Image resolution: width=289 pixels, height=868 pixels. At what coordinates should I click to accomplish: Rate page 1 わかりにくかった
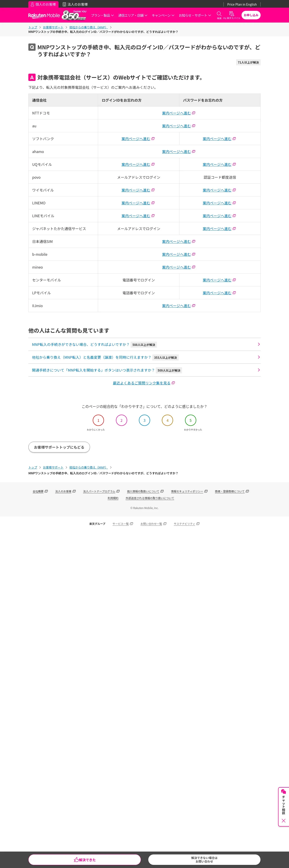tap(98, 420)
